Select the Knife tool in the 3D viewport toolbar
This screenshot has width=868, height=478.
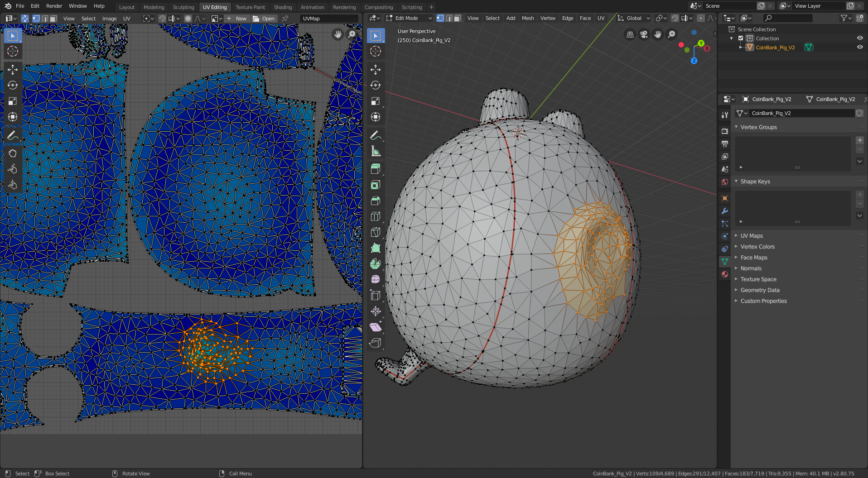[x=376, y=232]
